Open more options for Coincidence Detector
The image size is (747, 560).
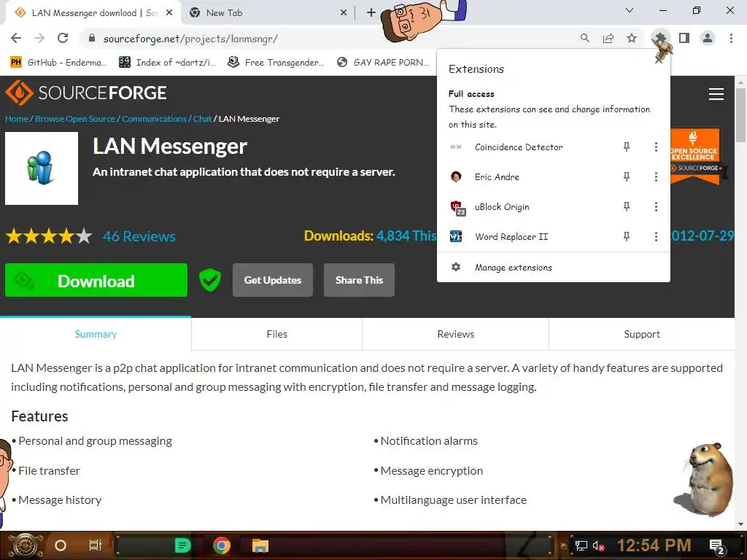tap(656, 147)
